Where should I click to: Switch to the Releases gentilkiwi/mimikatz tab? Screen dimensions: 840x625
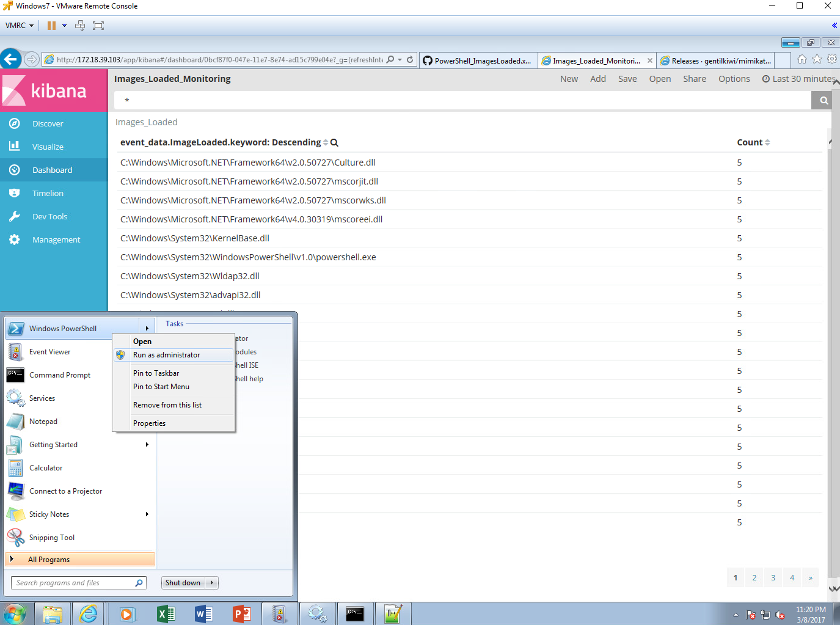716,60
